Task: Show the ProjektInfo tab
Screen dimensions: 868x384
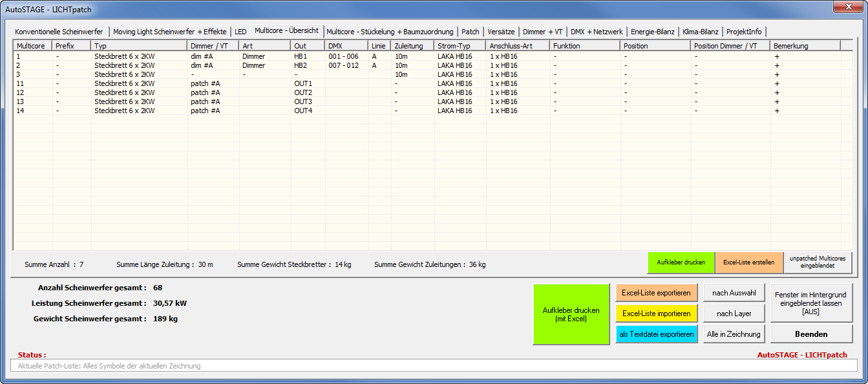Action: [745, 32]
